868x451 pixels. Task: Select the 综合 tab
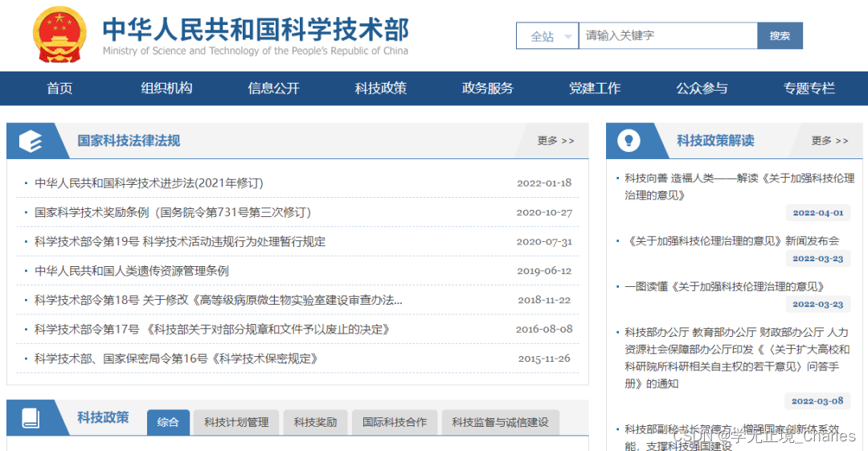[x=168, y=422]
